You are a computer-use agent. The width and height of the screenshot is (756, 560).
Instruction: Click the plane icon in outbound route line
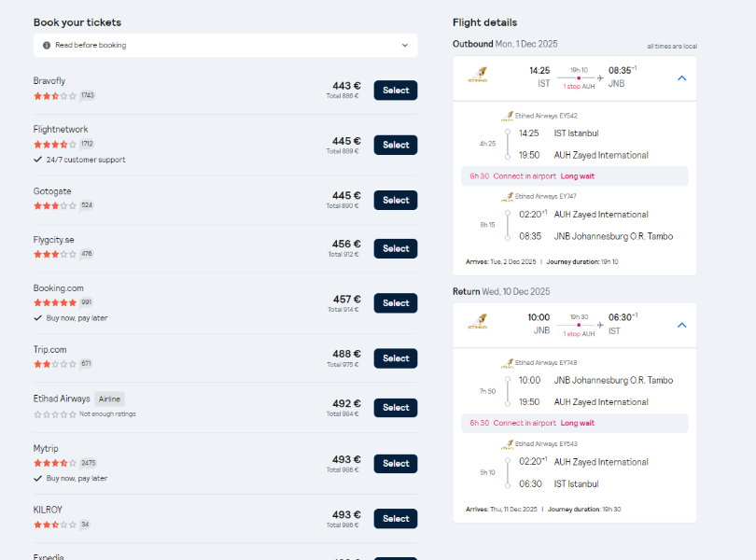600,78
